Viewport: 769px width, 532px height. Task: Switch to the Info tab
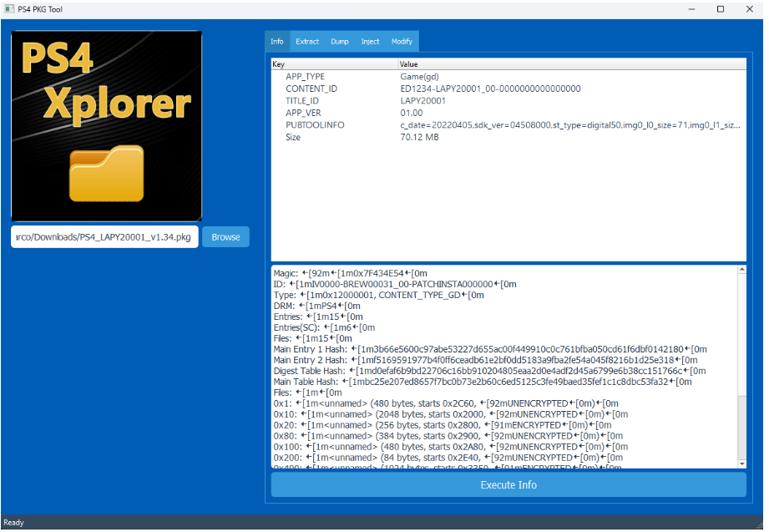tap(276, 42)
